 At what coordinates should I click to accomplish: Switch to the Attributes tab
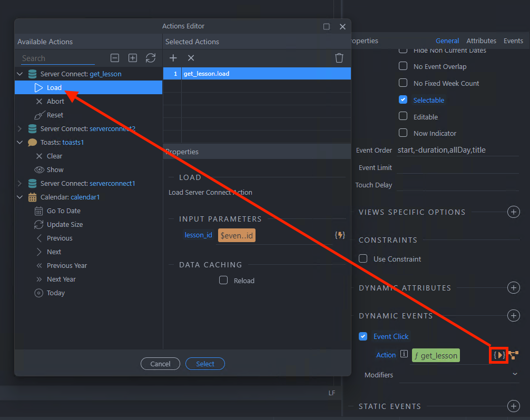pyautogui.click(x=481, y=41)
